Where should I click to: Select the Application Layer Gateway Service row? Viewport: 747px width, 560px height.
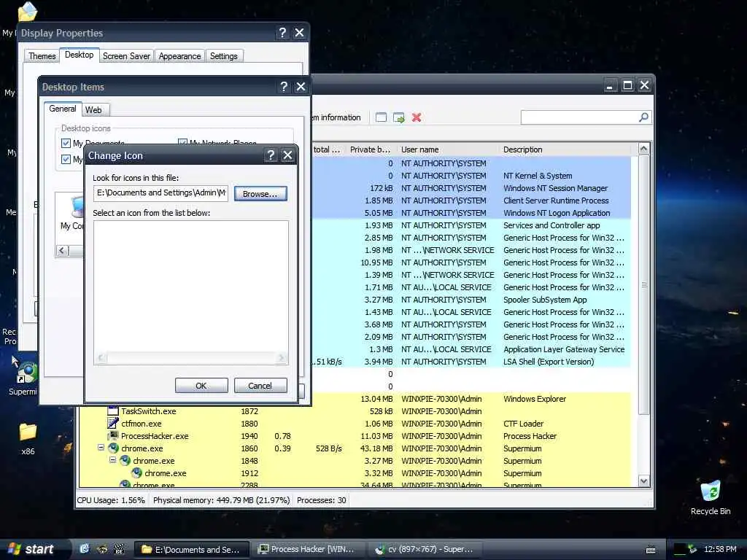pyautogui.click(x=564, y=349)
